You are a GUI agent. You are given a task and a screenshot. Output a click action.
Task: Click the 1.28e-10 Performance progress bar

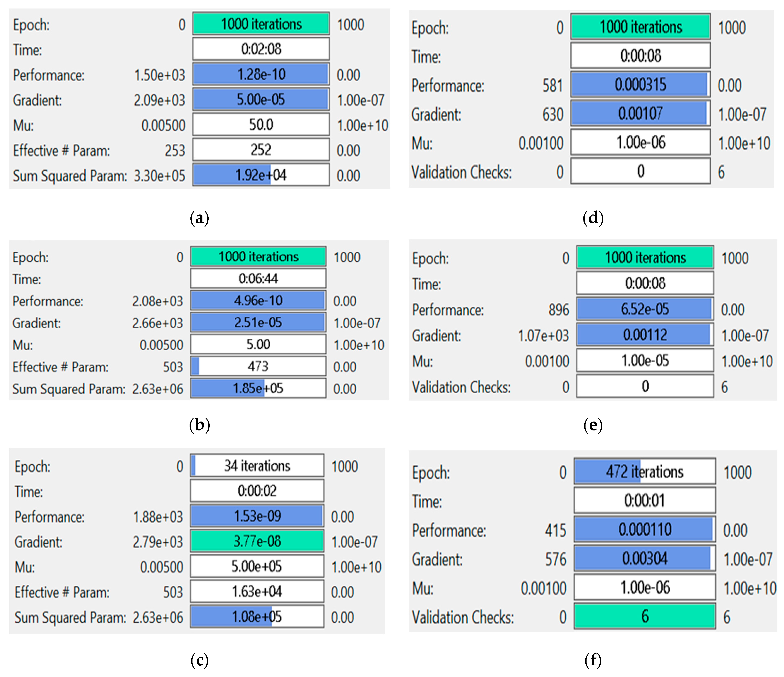click(261, 74)
